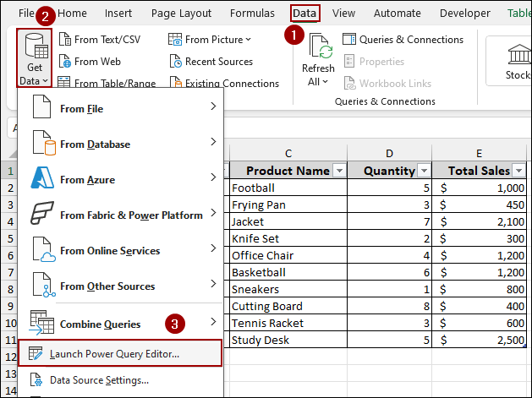Expand the From Azure submenu arrow
Image resolution: width=532 pixels, height=398 pixels.
click(x=213, y=177)
